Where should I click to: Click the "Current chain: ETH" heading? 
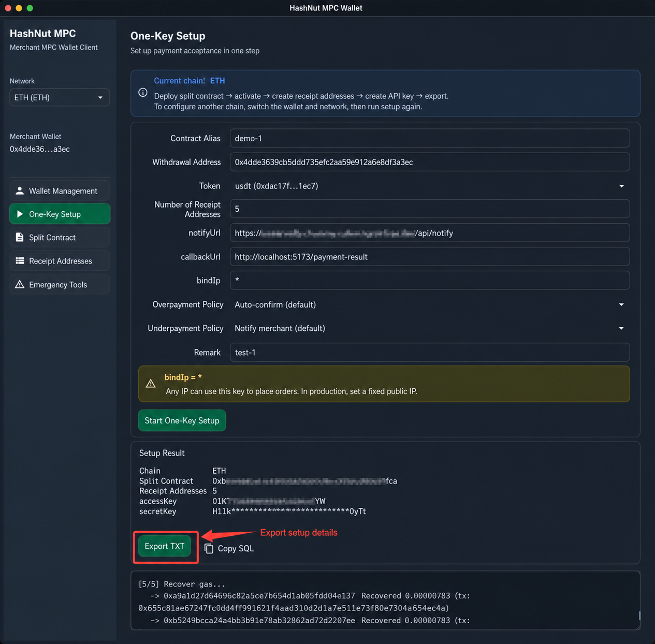190,81
